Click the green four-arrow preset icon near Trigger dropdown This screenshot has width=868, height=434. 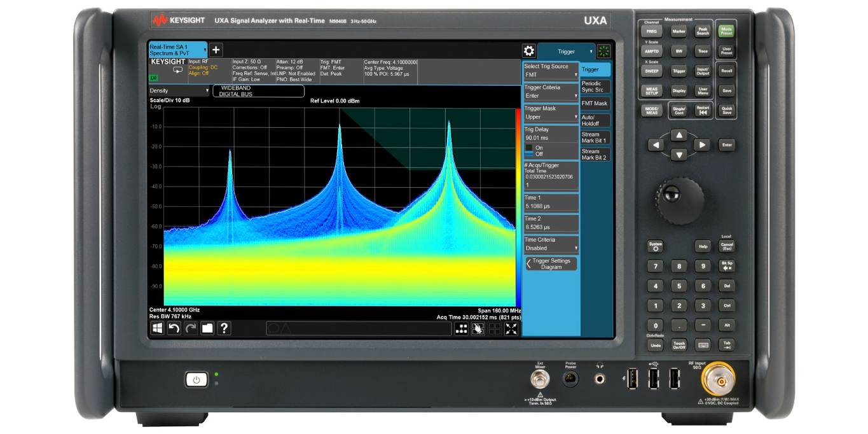[x=603, y=51]
